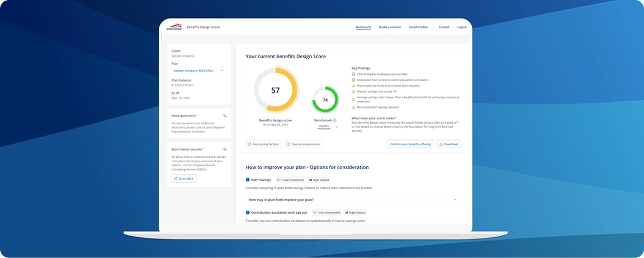Viewport: 644px width, 258px height.
Task: Select the Dashboard tab
Action: click(363, 27)
